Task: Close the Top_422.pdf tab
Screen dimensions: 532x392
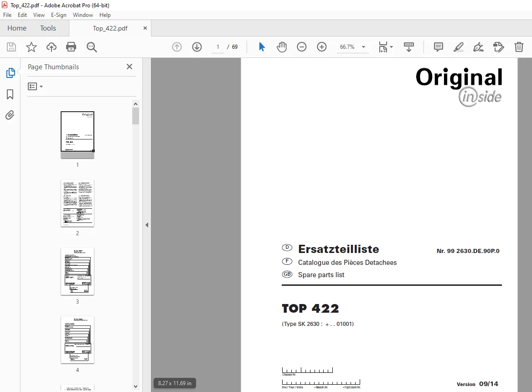Action: tap(145, 28)
